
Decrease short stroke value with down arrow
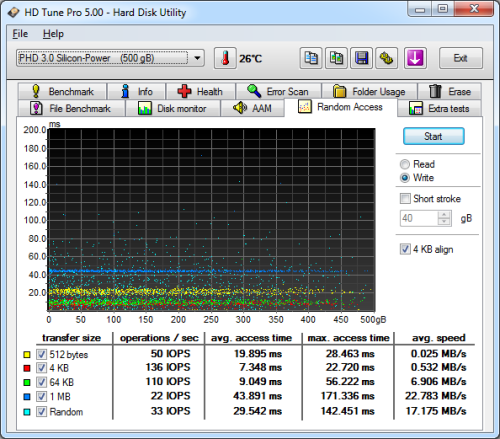point(444,222)
